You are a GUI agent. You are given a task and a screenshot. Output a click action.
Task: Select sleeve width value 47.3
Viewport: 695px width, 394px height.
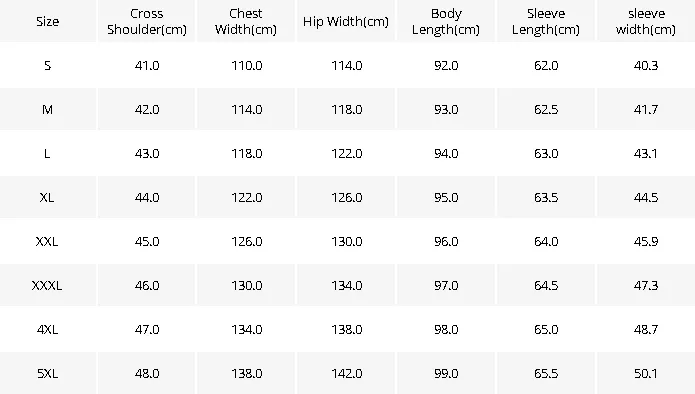(x=646, y=285)
